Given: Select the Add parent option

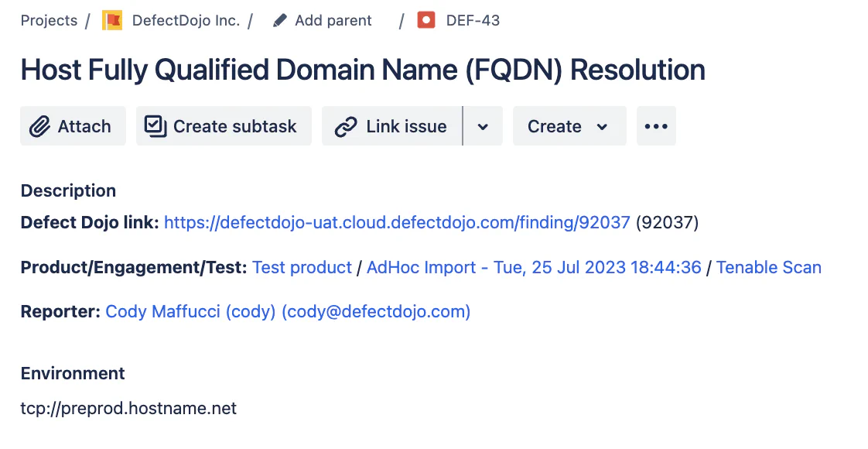Looking at the screenshot, I should coord(333,21).
